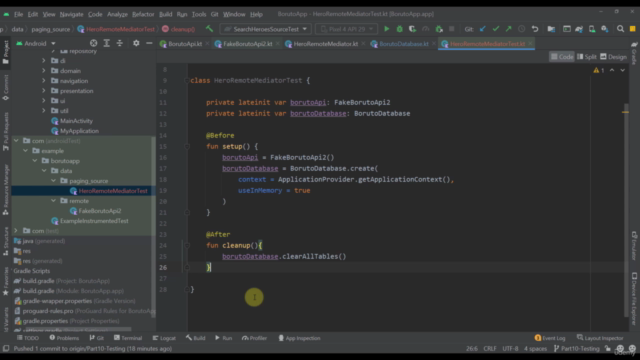Viewport: 640px width, 360px height.
Task: Expand the presentation folder
Action: point(44,91)
